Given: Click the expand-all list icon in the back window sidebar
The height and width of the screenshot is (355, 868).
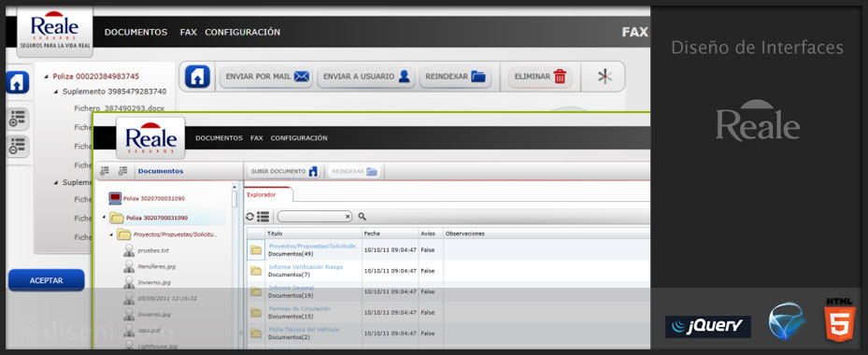Looking at the screenshot, I should pyautogui.click(x=18, y=119).
